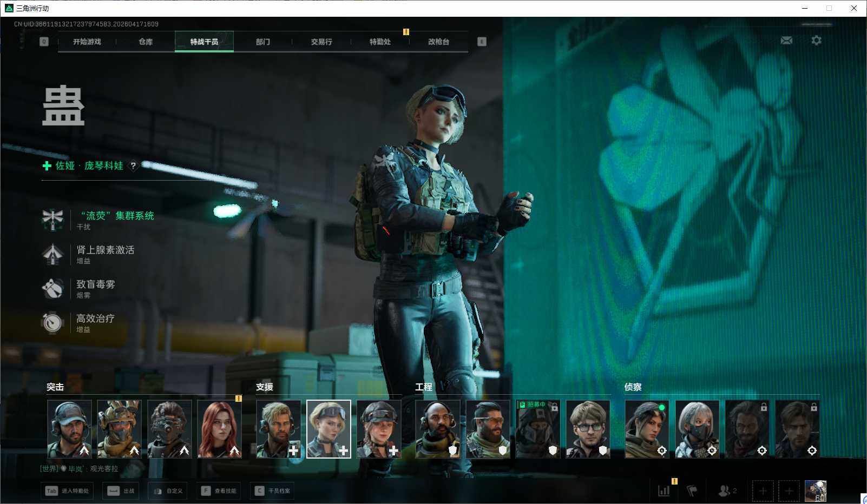Click the UID text at top left
This screenshot has width=867, height=504.
[x=86, y=24]
